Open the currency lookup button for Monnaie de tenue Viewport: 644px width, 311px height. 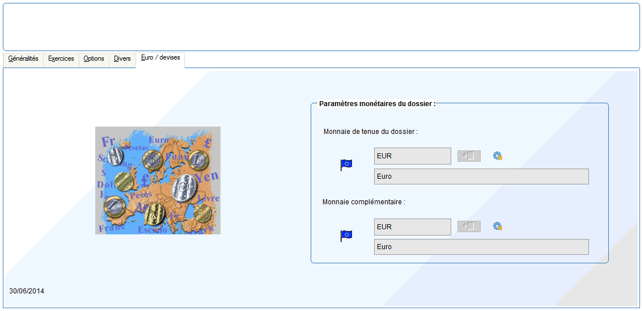[x=469, y=156]
